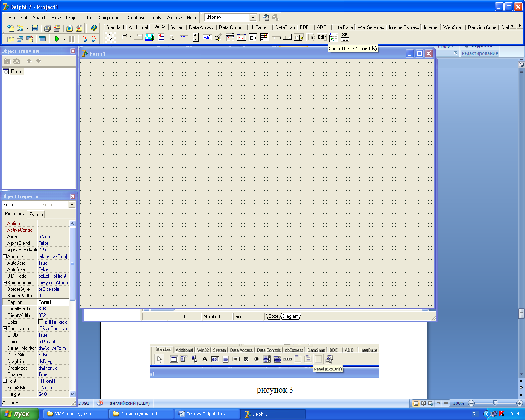The height and width of the screenshot is (420, 525).
Task: Click the Step Over debug icon
Action: pos(94,39)
